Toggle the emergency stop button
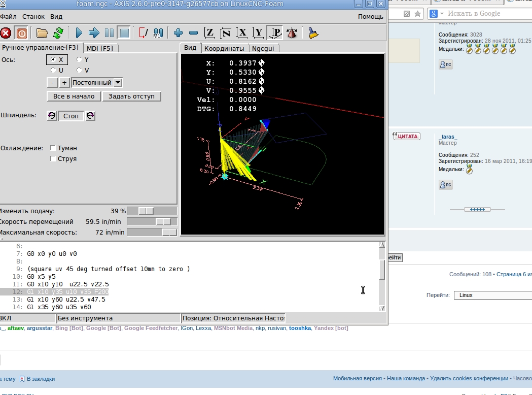Image resolution: width=532 pixels, height=395 pixels. coord(6,33)
